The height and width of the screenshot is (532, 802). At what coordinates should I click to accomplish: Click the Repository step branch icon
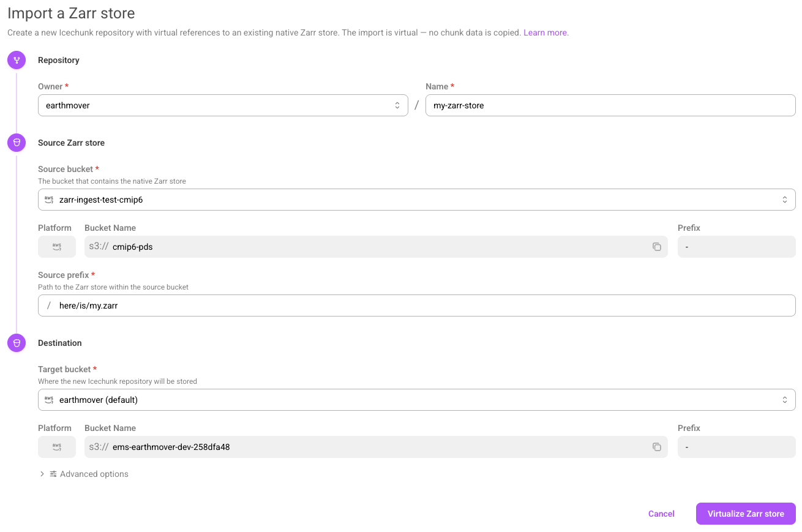tap(17, 60)
